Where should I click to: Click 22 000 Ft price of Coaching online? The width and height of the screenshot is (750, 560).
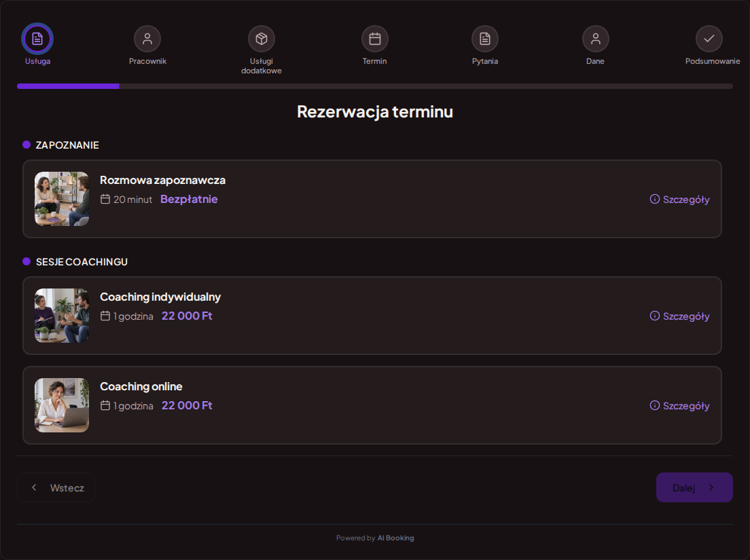pyautogui.click(x=187, y=405)
